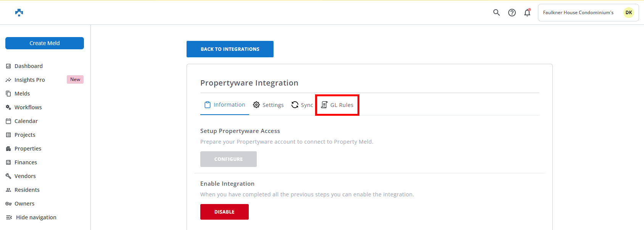Click Back to Integrations button
This screenshot has height=230, width=644.
(x=230, y=49)
